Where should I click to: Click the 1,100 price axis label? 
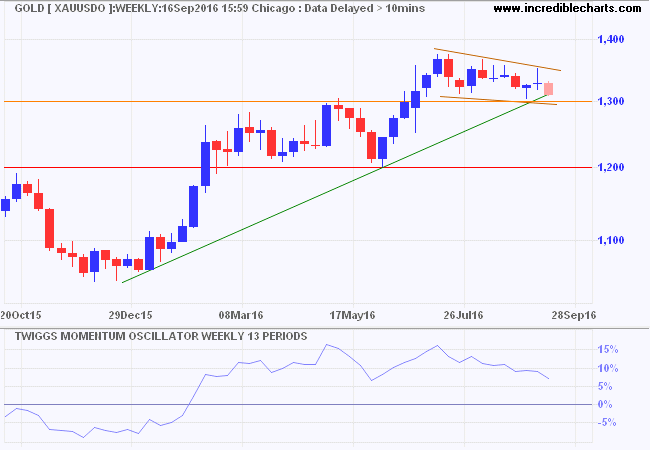[611, 240]
